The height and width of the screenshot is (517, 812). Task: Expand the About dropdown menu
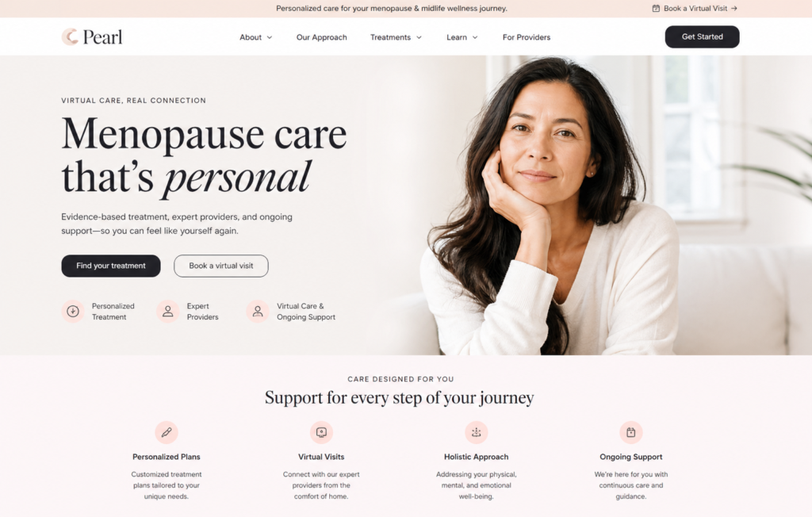pyautogui.click(x=256, y=37)
